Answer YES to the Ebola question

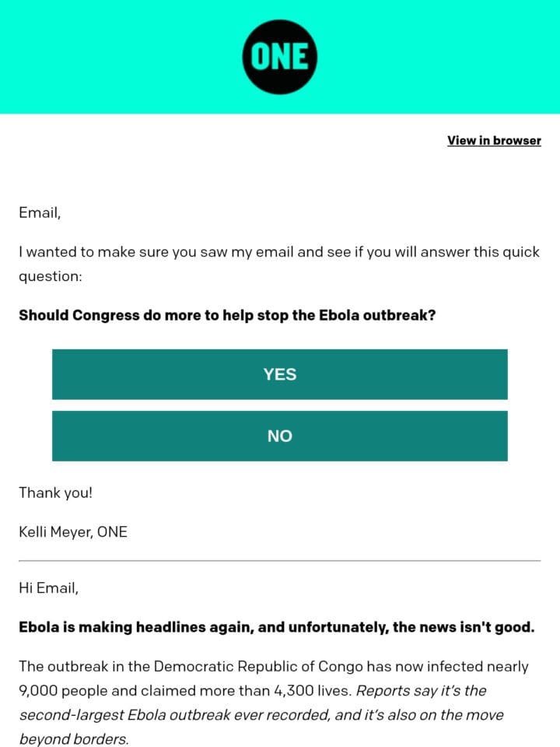(279, 374)
